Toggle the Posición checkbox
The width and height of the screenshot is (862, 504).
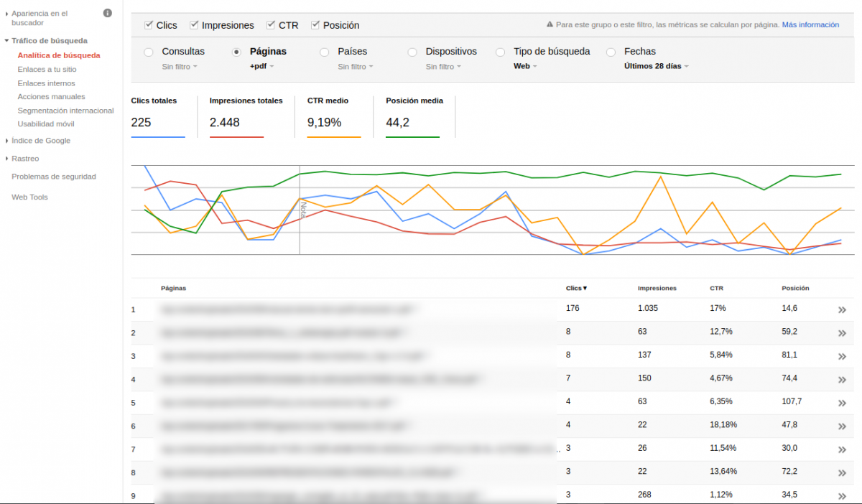315,25
